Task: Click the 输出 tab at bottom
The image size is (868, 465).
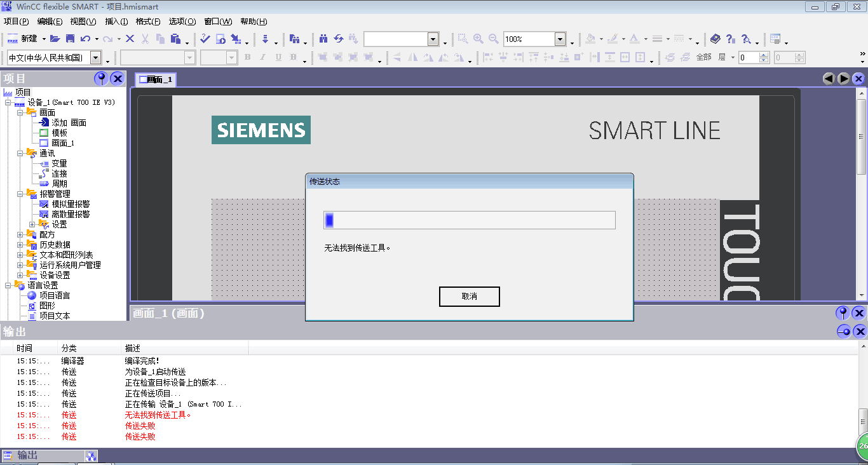Action: point(43,455)
